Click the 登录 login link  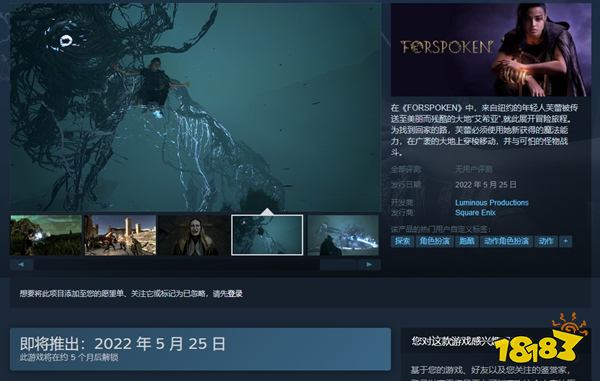235,294
